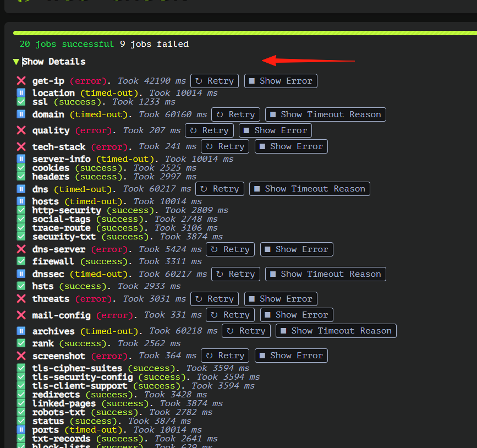Show the error for threats job
The width and height of the screenshot is (477, 448).
281,299
